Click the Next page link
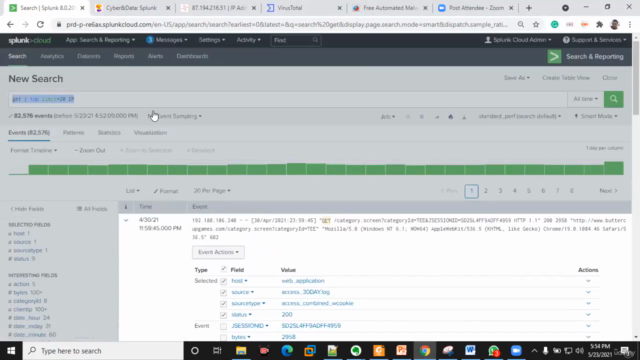 click(x=608, y=191)
